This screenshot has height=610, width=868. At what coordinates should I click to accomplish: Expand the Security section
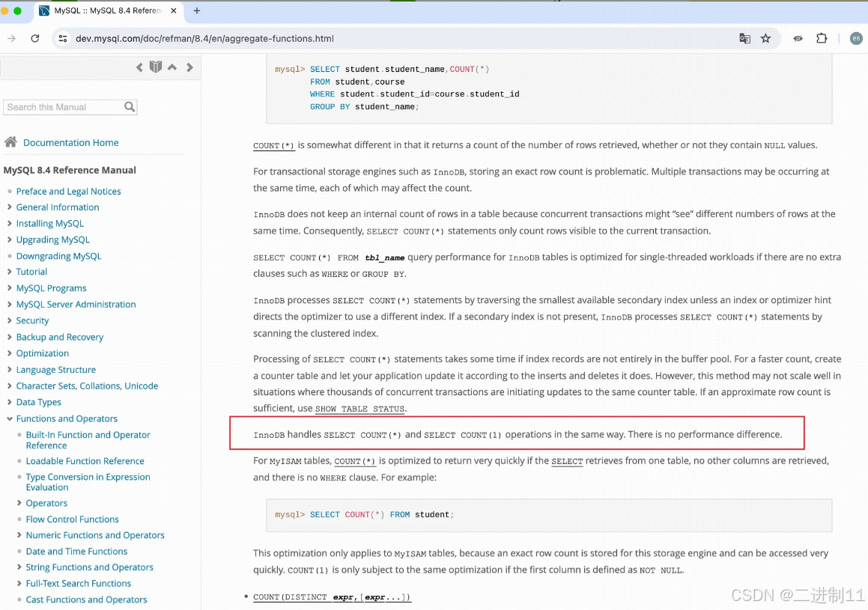pos(10,320)
